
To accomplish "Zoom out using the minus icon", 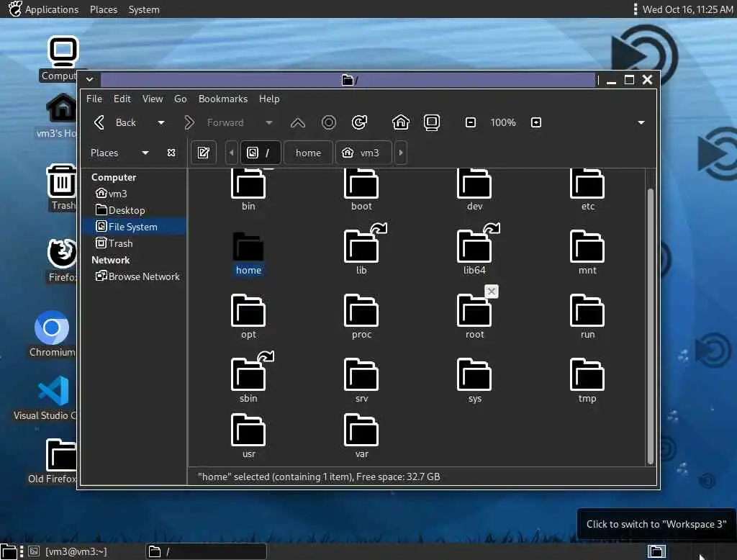I will coord(471,122).
